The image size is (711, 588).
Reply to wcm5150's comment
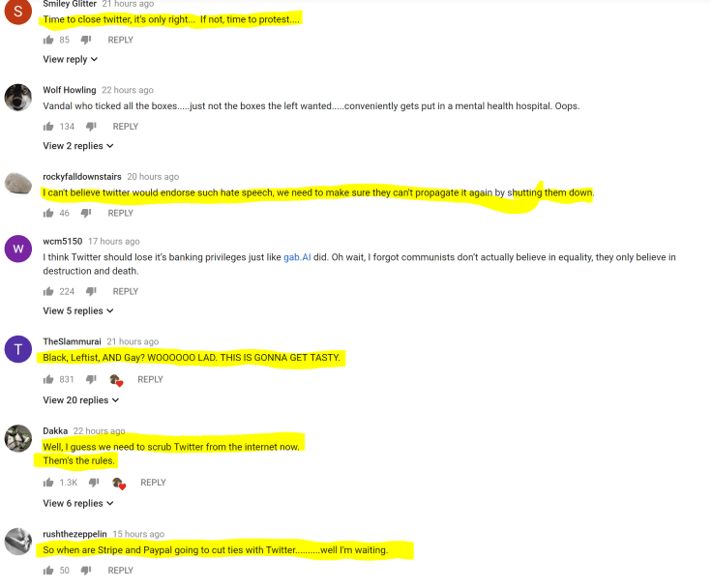click(126, 291)
